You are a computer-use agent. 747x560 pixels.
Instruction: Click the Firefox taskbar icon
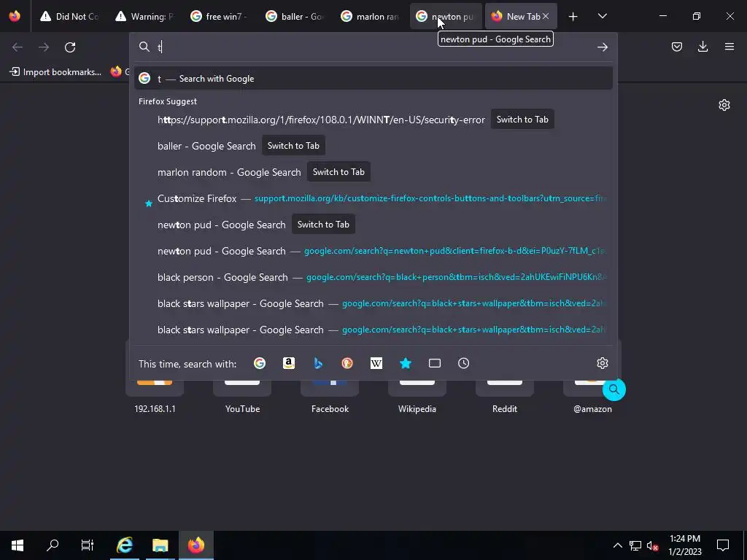pyautogui.click(x=196, y=545)
